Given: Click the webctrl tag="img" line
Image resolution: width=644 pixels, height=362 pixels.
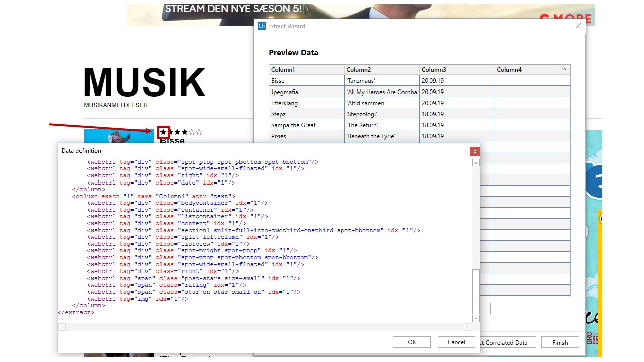Looking at the screenshot, I should [138, 299].
